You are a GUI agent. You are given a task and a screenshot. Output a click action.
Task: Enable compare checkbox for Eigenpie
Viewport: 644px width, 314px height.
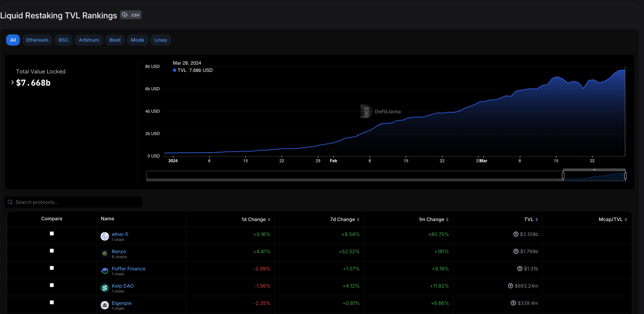pyautogui.click(x=52, y=303)
